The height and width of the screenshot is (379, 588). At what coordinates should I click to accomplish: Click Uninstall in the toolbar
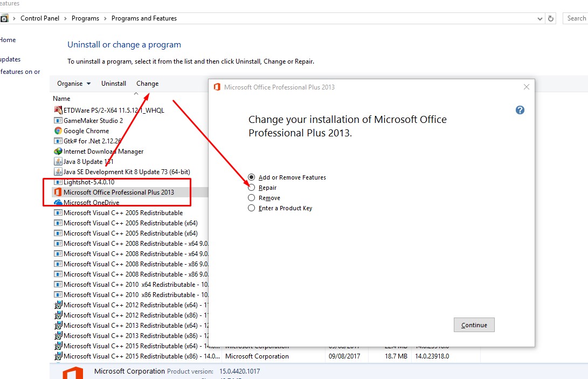coord(114,84)
